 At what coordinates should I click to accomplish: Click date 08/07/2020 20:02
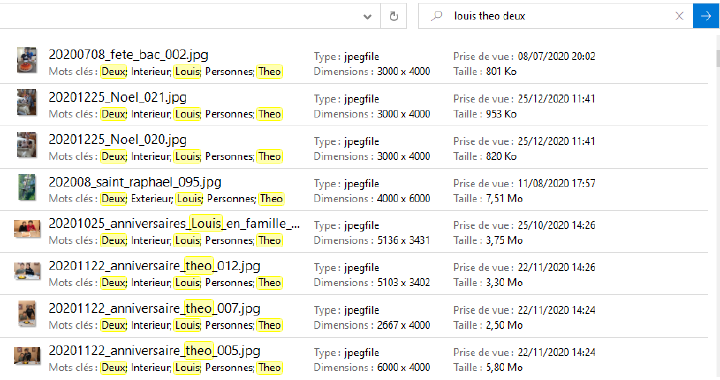557,56
